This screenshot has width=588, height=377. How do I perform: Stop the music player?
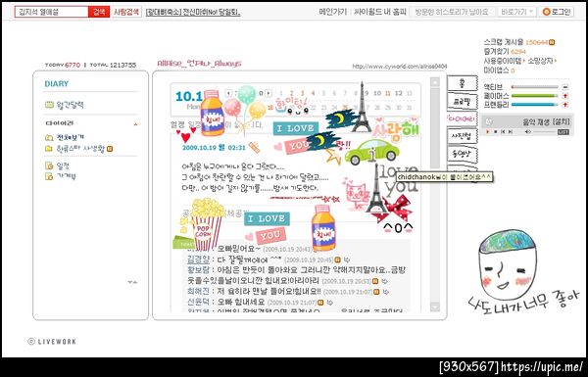495,132
